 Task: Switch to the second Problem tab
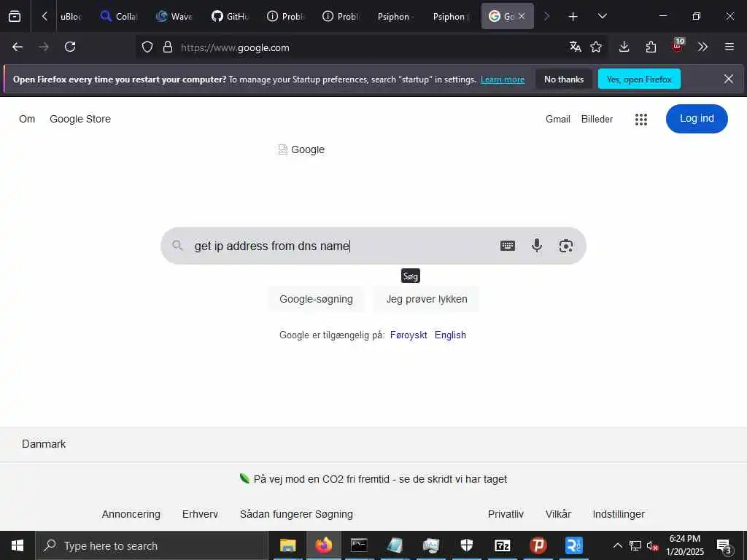pos(341,17)
